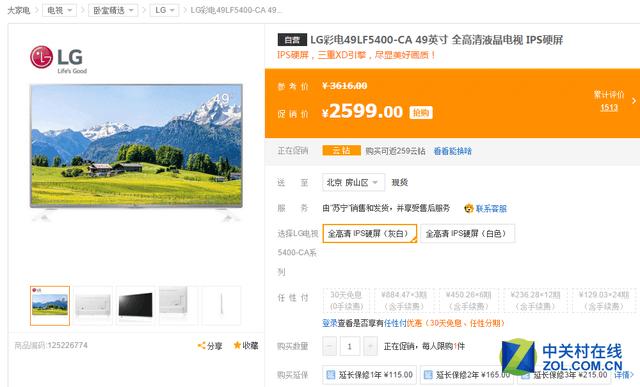Select the fourth angled TV thumbnail
The image size is (640, 387).
pos(178,306)
